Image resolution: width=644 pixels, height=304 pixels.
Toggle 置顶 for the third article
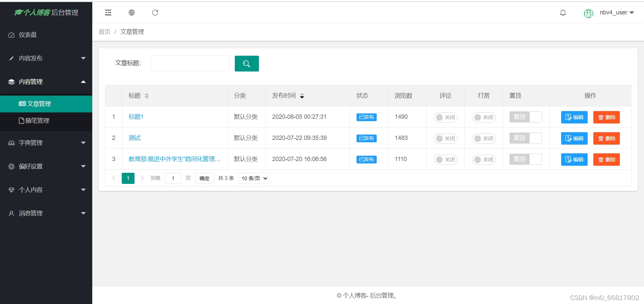(x=525, y=159)
